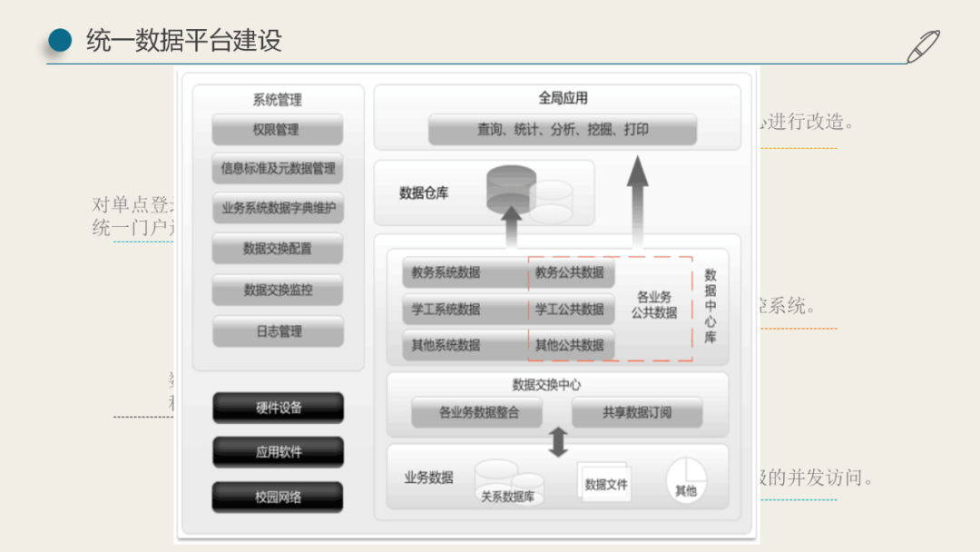Click the 教务公共数据 box
Image resolution: width=980 pixels, height=552 pixels.
pyautogui.click(x=572, y=272)
